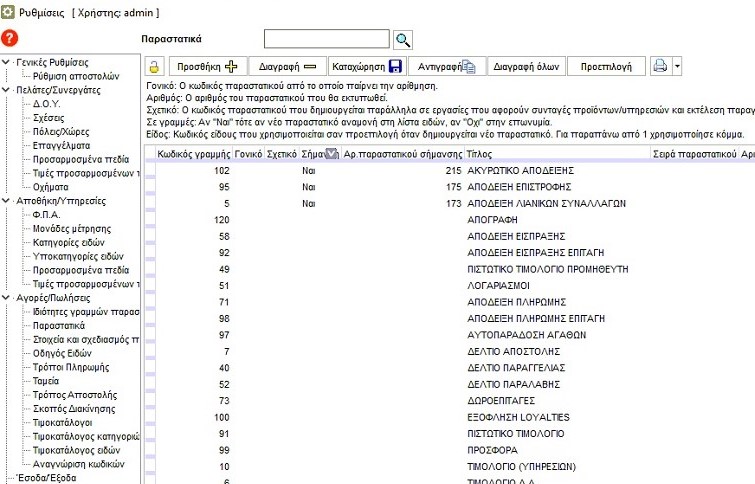Select row ΔΕΛΤΙΟ ΑΠΟΣΤΟΛΗΣ
755x484 pixels.
point(514,352)
